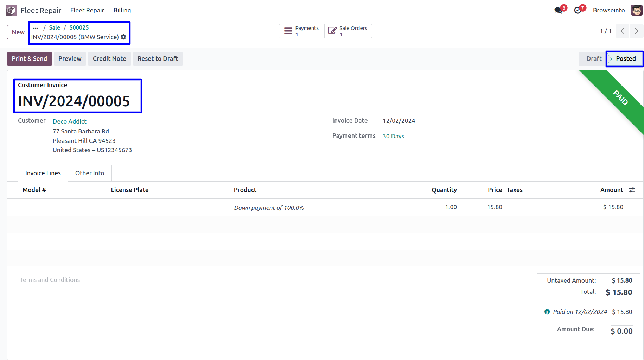Click the Print & Send button
Screen dimensions: 644x360
point(30,59)
